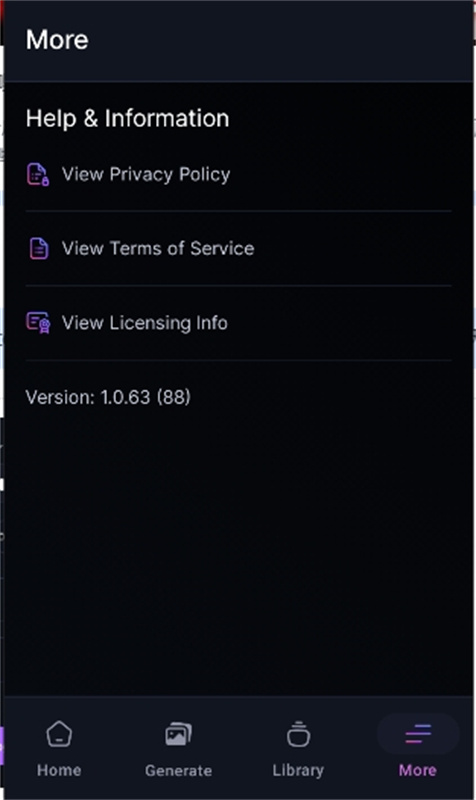Tap the Home house icon
The image size is (476, 800).
click(59, 734)
